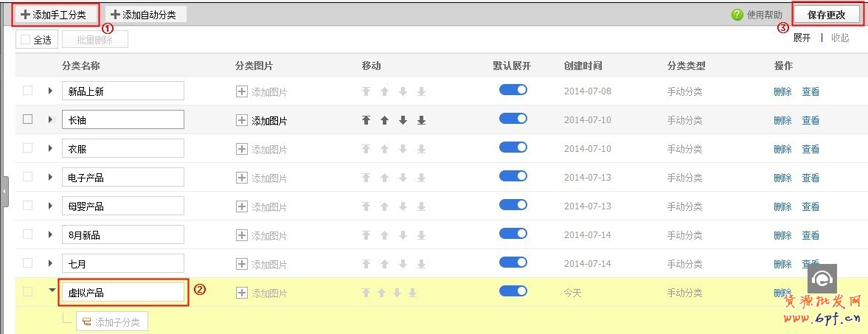Disable default expand switch for 电子产品
This screenshot has width=868, height=334.
pos(513,176)
